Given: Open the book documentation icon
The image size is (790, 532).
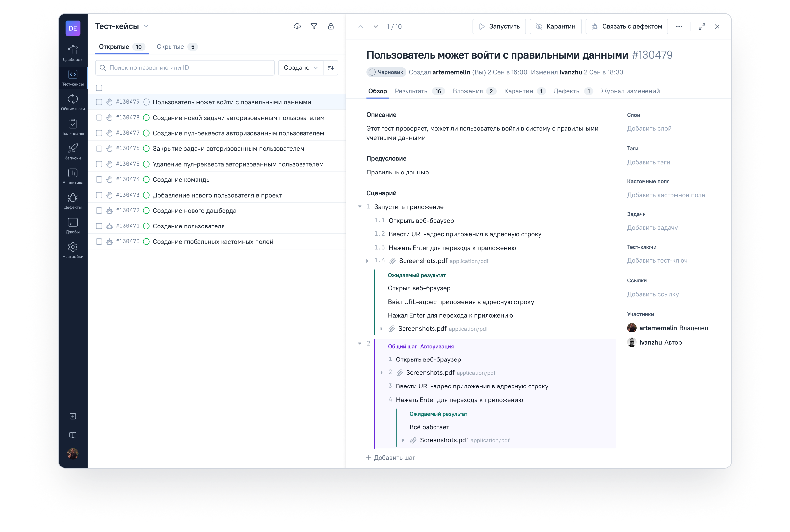Looking at the screenshot, I should 73,435.
